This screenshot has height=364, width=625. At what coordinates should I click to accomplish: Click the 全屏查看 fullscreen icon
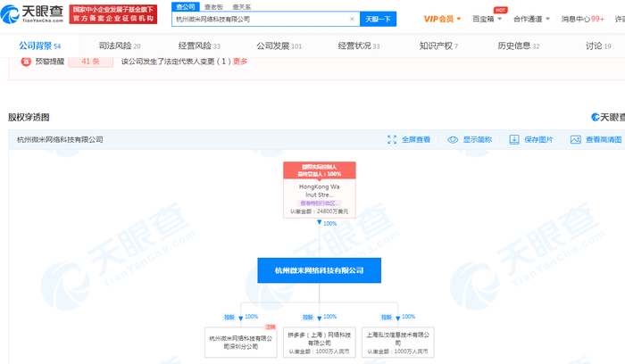pyautogui.click(x=392, y=139)
